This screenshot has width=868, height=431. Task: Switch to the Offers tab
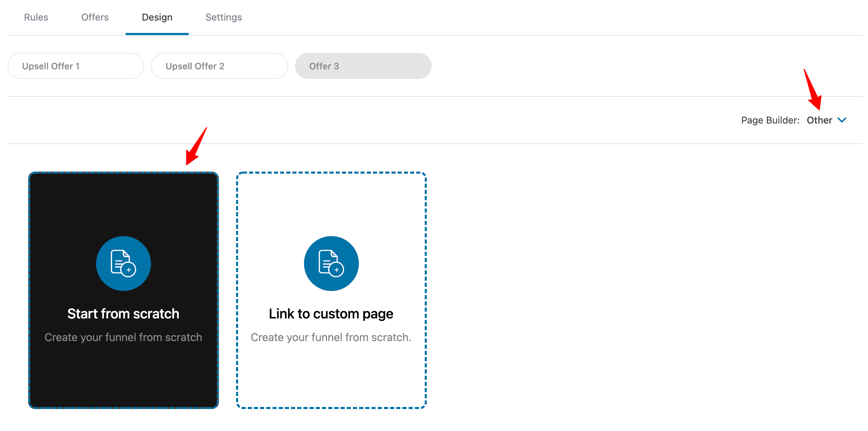click(95, 17)
